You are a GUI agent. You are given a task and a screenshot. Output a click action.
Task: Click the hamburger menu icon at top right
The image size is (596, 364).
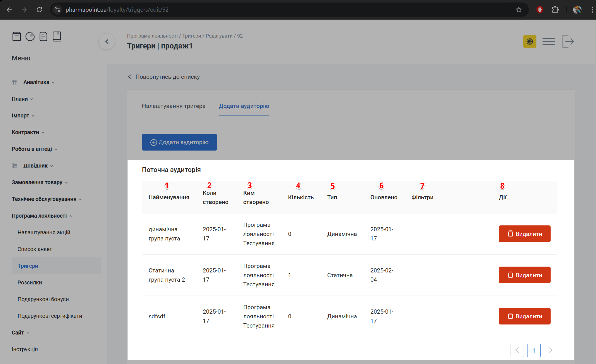(x=548, y=41)
